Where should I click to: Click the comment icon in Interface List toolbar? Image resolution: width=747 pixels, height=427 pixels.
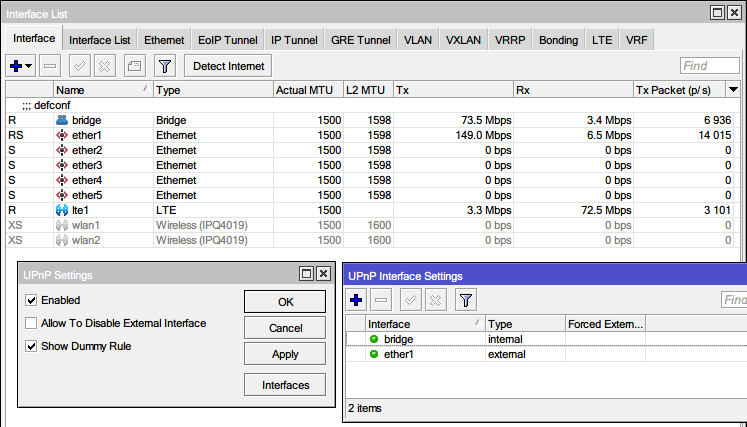pos(135,66)
